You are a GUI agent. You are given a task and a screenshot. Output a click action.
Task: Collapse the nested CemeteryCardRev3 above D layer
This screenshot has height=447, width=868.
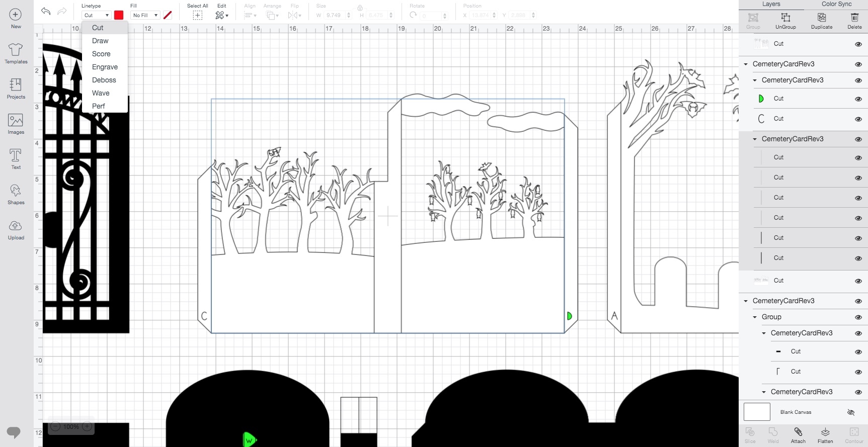coord(755,80)
